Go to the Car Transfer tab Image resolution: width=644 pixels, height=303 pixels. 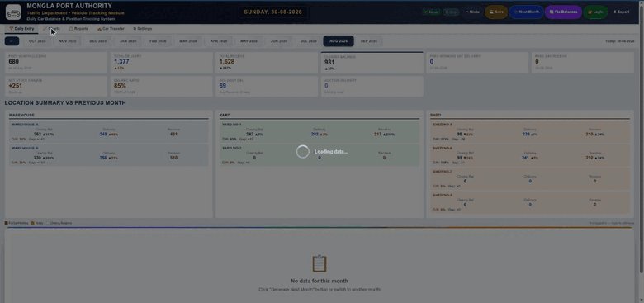(x=111, y=29)
